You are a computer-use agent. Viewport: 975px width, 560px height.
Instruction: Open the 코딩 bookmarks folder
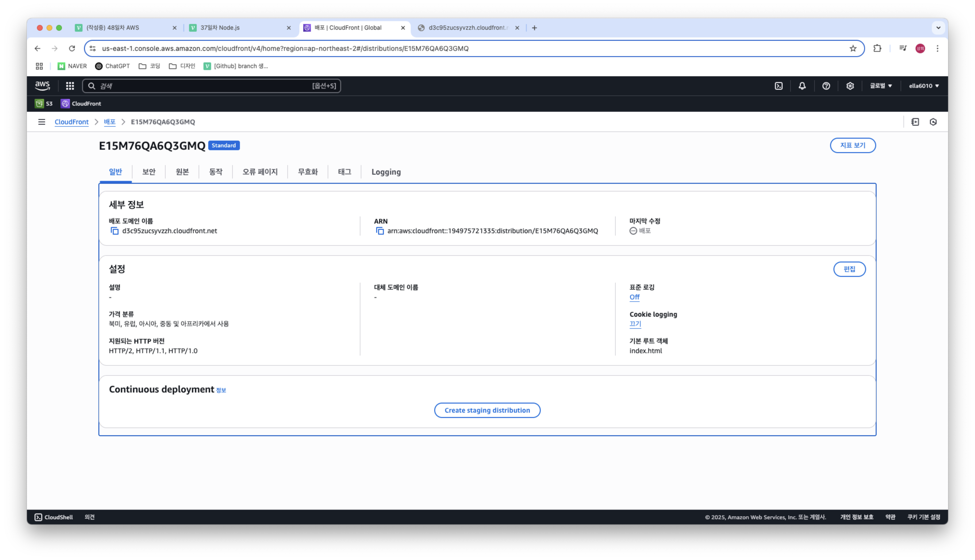click(149, 66)
